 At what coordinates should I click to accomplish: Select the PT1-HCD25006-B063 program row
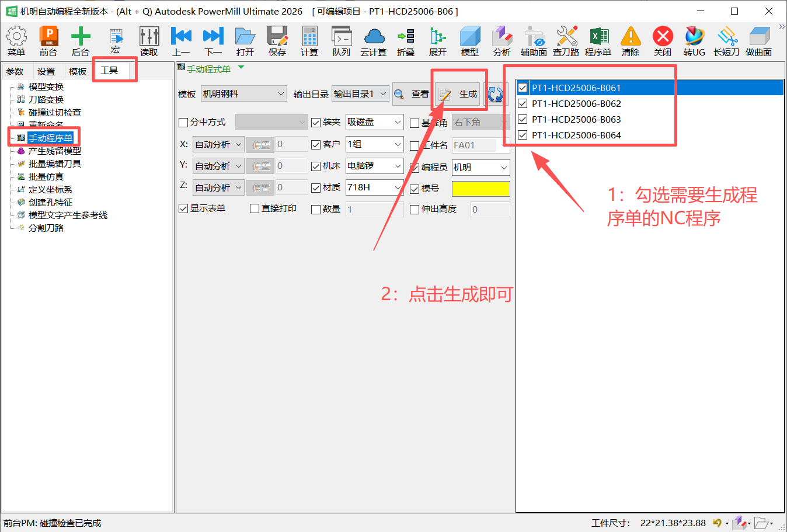pos(650,119)
